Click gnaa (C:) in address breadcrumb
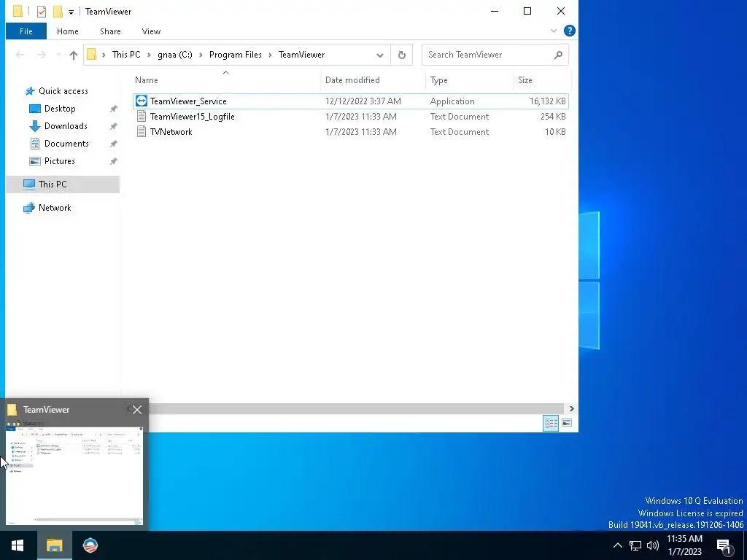Image resolution: width=747 pixels, height=560 pixels. [175, 55]
